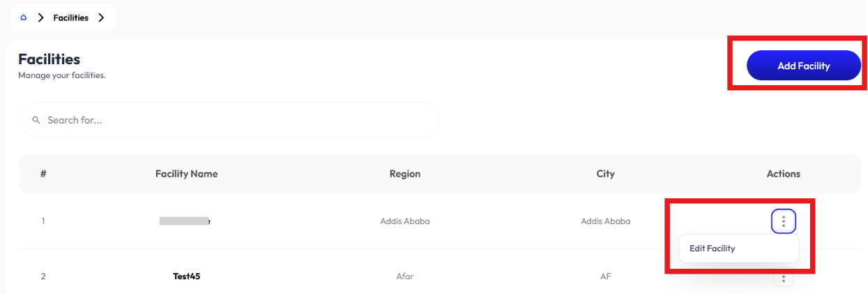Screen dimensions: 868x294
Task: Open the Facilities breadcrumb link
Action: pyautogui.click(x=71, y=18)
